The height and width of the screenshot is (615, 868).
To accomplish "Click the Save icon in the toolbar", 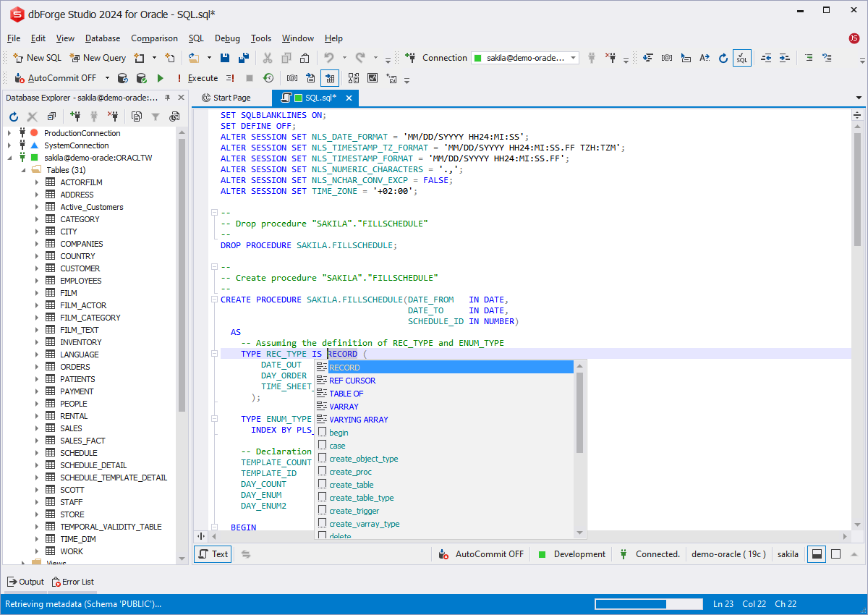I will click(225, 58).
